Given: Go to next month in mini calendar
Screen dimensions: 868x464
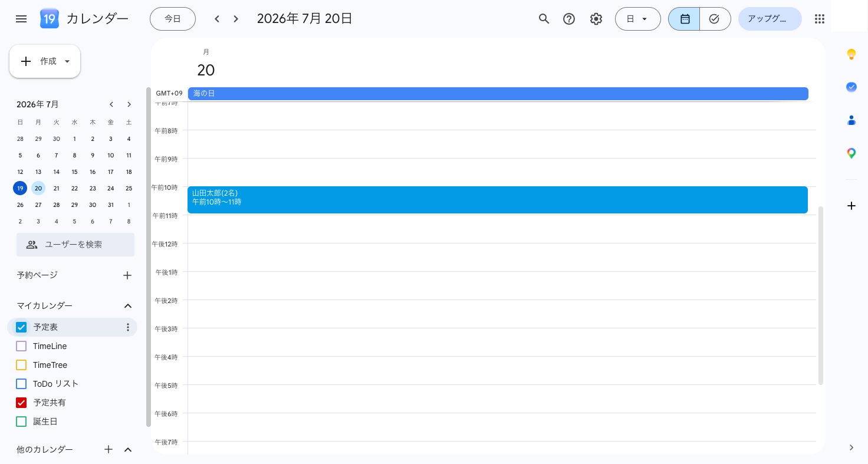Looking at the screenshot, I should coord(129,104).
